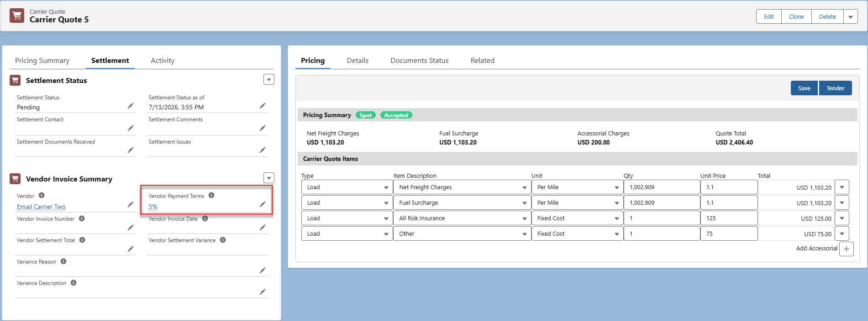The image size is (868, 321).
Task: Save the pricing changes
Action: 804,88
